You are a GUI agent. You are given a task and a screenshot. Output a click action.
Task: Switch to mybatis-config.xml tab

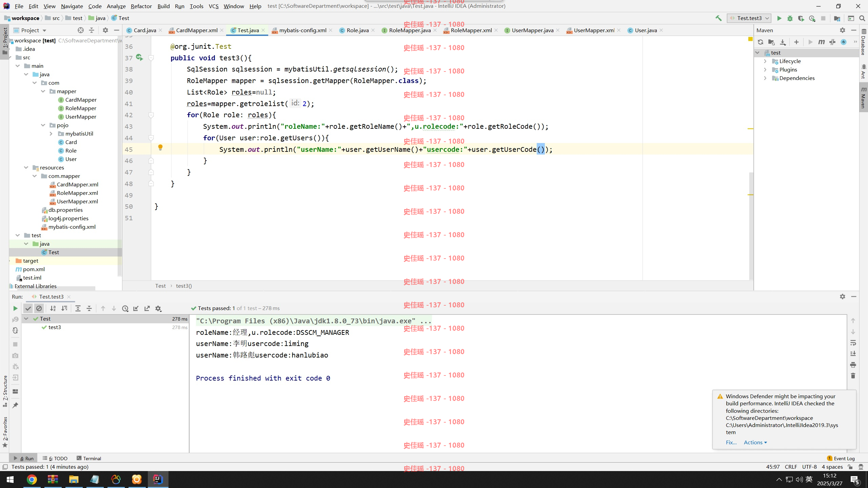(x=302, y=30)
